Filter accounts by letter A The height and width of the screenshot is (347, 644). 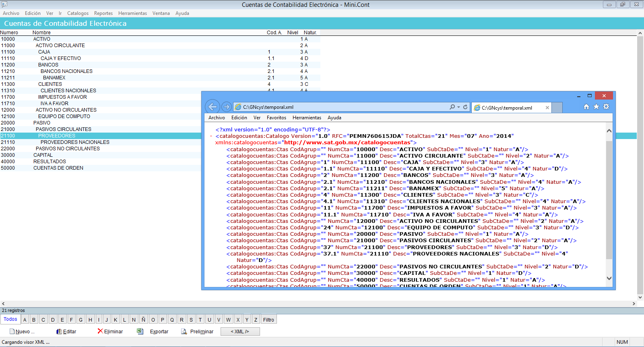[x=25, y=320]
